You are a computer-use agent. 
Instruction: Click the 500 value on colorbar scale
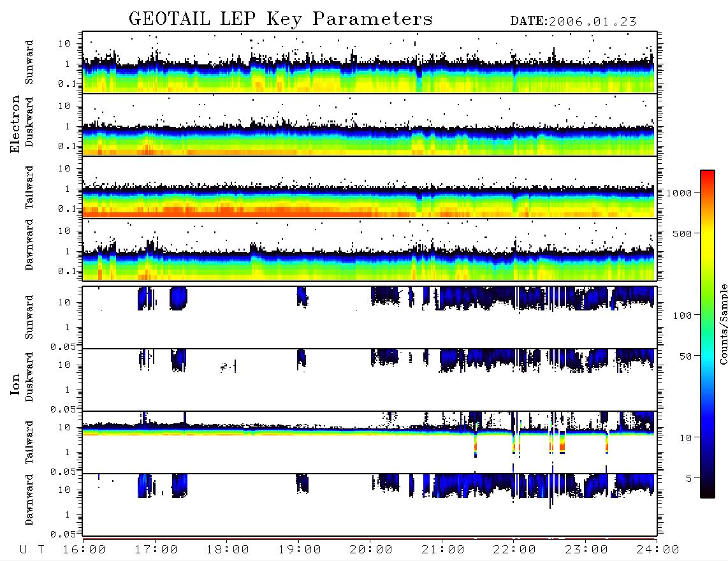pos(682,233)
